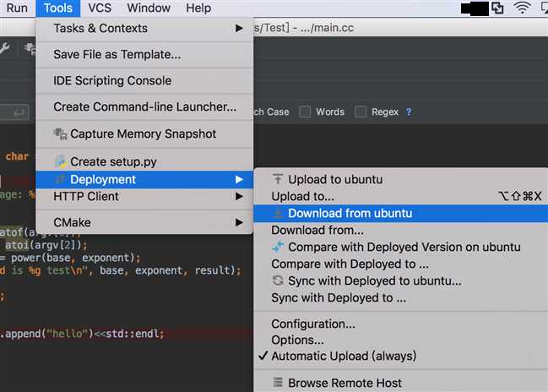This screenshot has width=548, height=392.
Task: Click the Wi-Fi icon in menu bar
Action: 523,8
